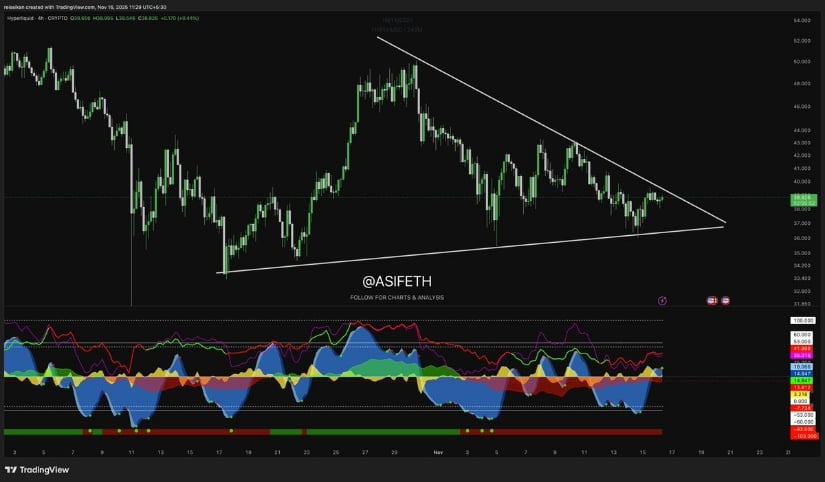Image resolution: width=825 pixels, height=482 pixels.
Task: Select the upper descending trendline
Action: (x=550, y=129)
